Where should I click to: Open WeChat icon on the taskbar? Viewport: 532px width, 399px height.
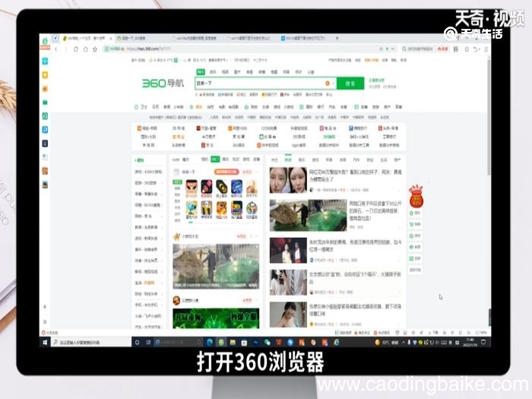tap(268, 342)
